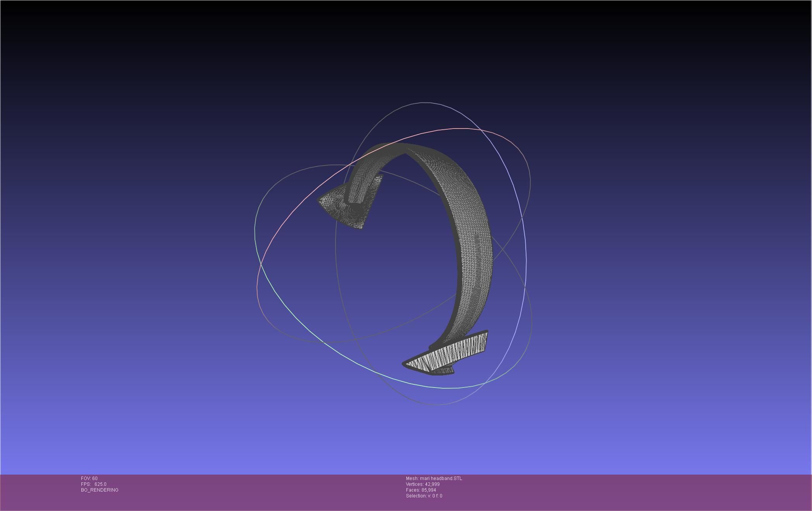Click the Vertices: 42,999 text
This screenshot has height=511, width=812.
(x=423, y=484)
